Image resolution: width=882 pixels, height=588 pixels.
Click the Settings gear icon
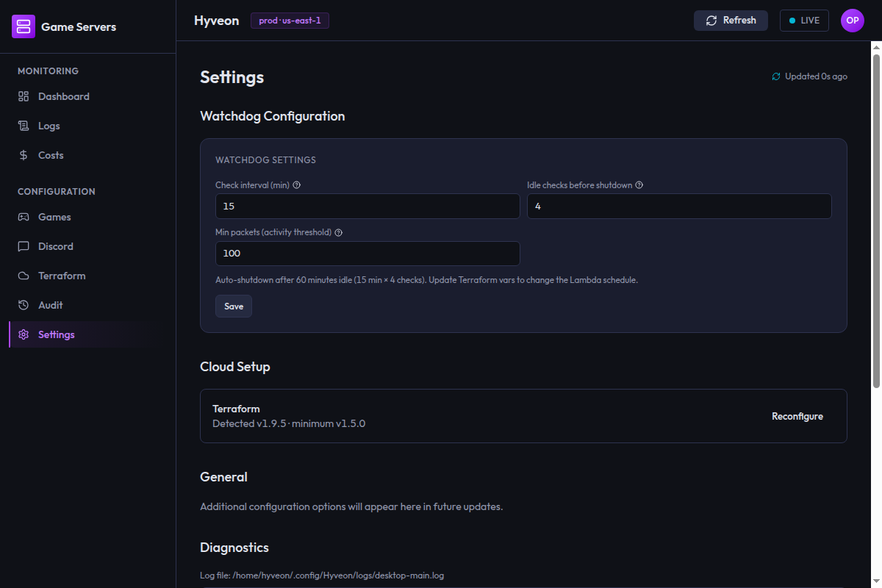[x=24, y=334]
